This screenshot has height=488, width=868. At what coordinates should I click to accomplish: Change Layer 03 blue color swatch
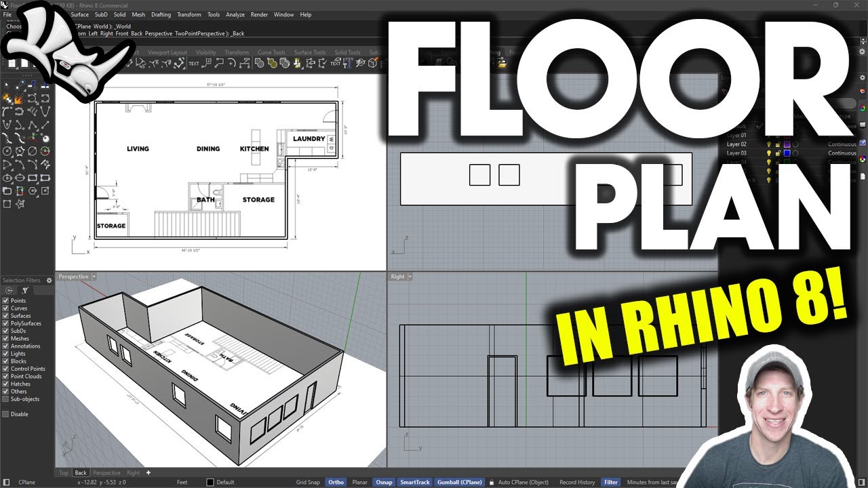(x=787, y=153)
